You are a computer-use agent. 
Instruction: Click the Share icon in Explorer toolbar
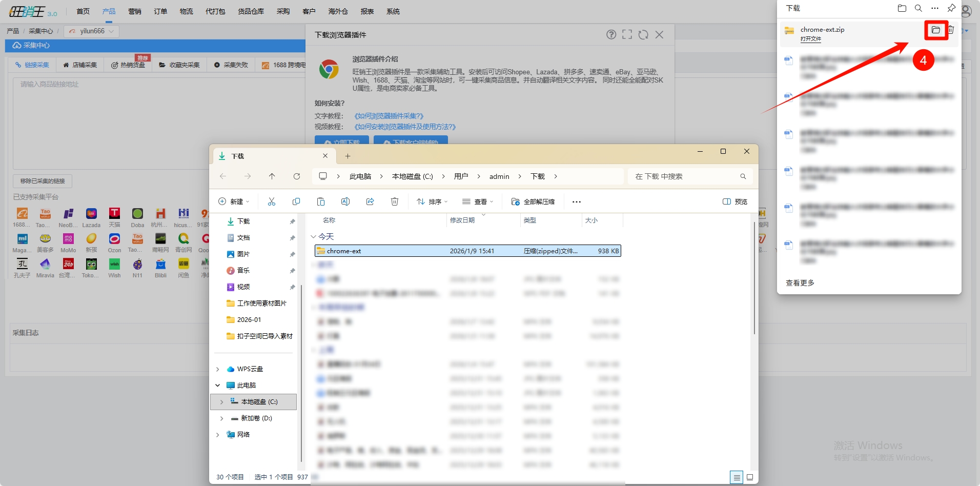click(370, 201)
